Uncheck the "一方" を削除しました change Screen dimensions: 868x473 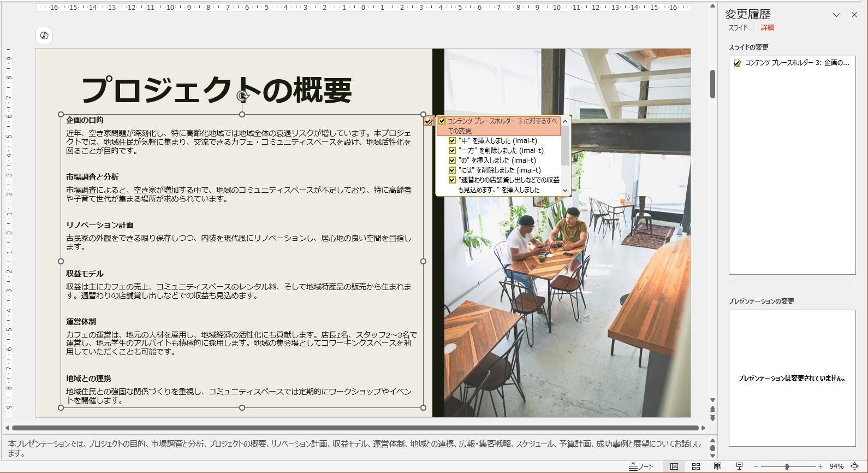[452, 151]
